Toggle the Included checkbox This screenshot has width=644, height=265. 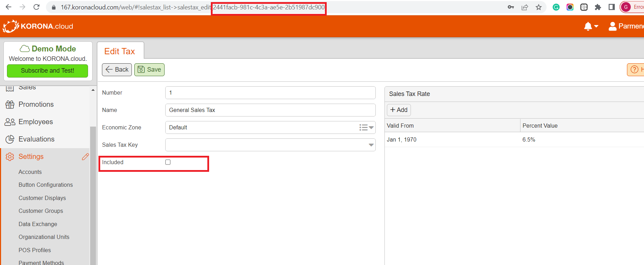click(168, 162)
